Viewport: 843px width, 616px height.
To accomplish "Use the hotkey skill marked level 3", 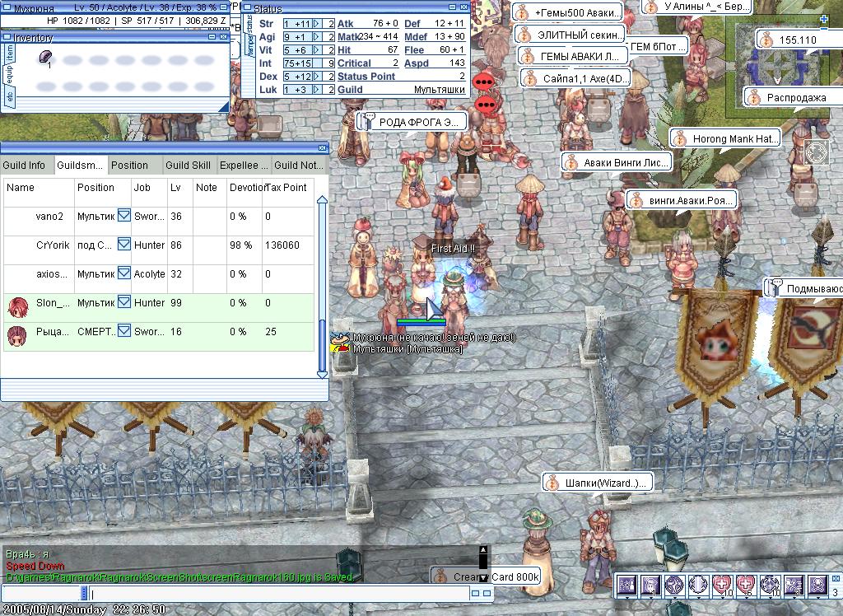I will [x=794, y=585].
